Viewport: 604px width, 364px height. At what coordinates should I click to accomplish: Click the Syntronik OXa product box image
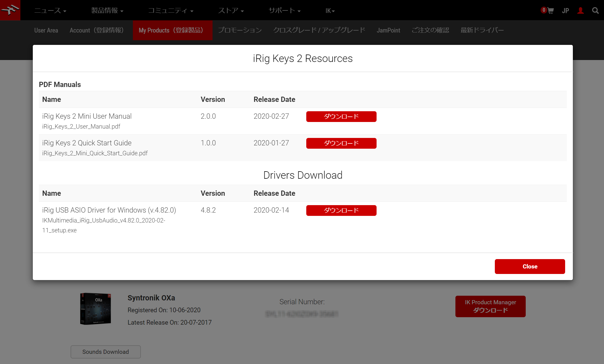[x=95, y=309]
